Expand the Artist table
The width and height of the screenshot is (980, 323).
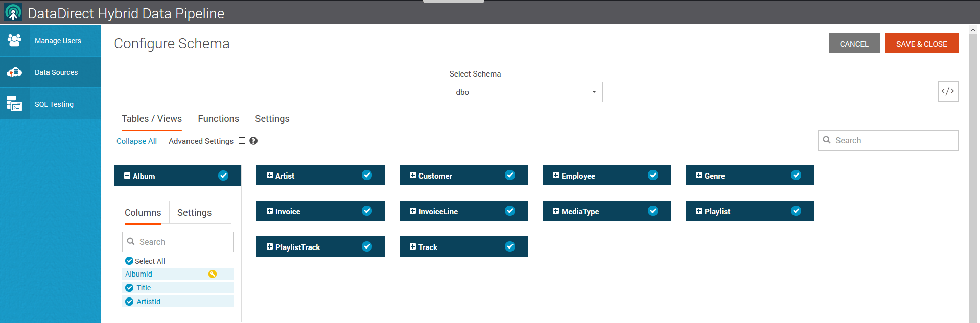tap(270, 175)
